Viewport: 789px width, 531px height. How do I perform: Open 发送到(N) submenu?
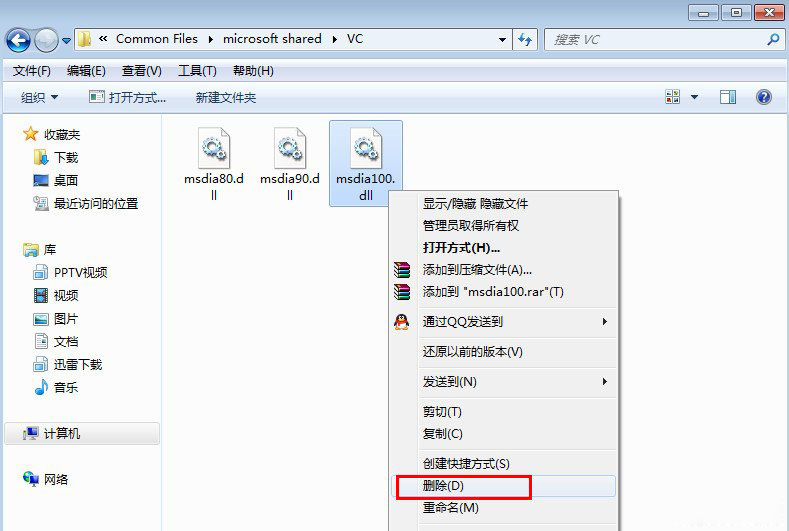[503, 382]
